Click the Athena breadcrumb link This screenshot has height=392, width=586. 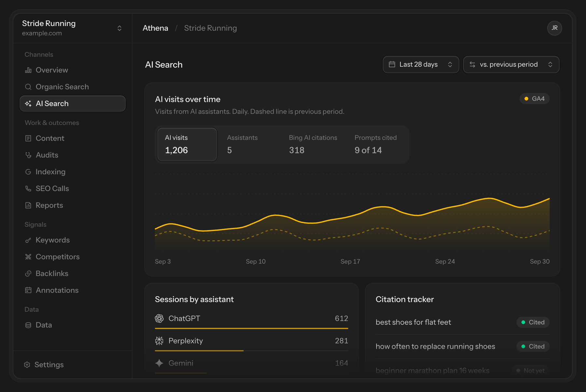155,28
